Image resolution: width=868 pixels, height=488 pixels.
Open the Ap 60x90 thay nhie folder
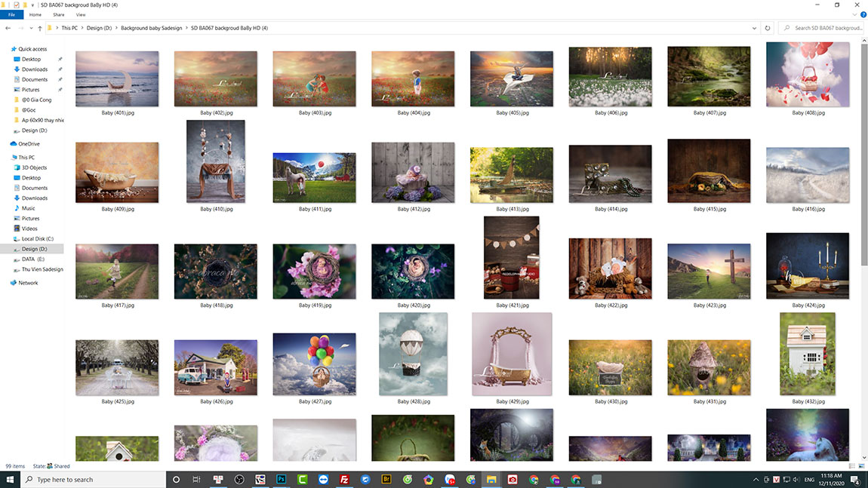[x=42, y=120]
